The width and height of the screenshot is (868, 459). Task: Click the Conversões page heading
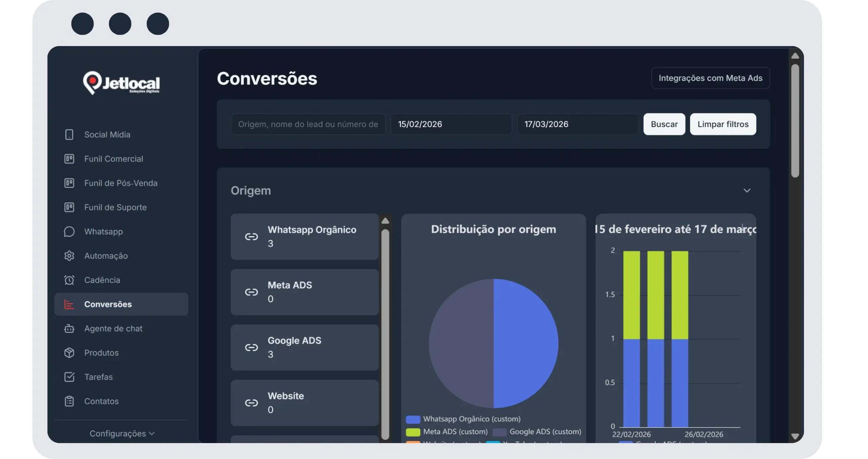click(267, 79)
